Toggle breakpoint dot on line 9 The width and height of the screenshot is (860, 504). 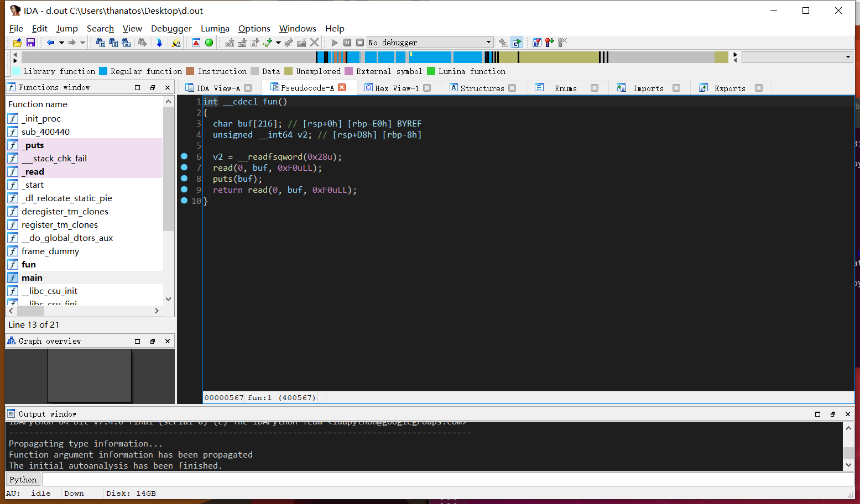pyautogui.click(x=184, y=190)
